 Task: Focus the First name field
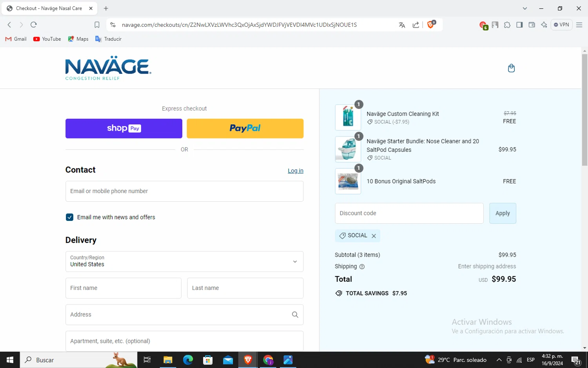pos(123,288)
